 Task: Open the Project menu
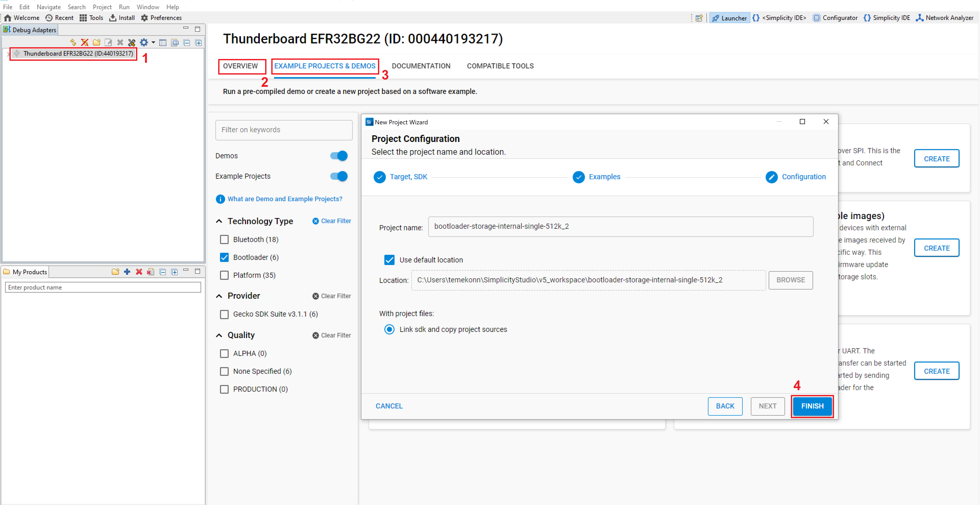tap(102, 6)
